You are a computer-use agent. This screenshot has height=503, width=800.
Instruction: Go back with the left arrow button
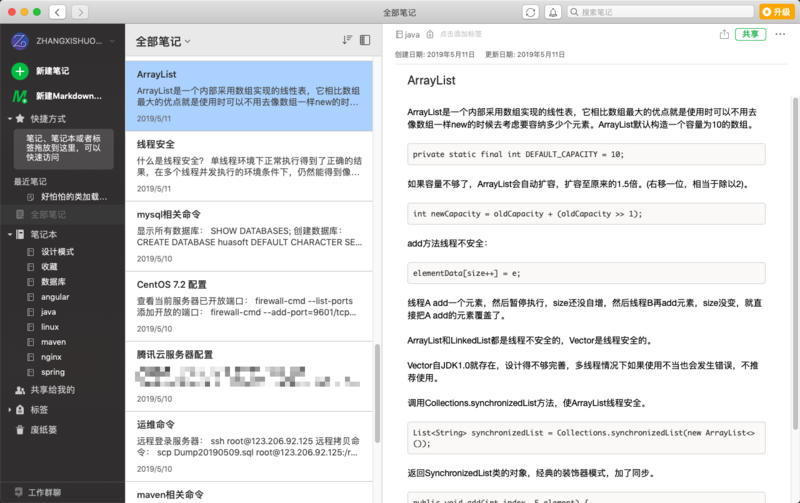click(57, 12)
